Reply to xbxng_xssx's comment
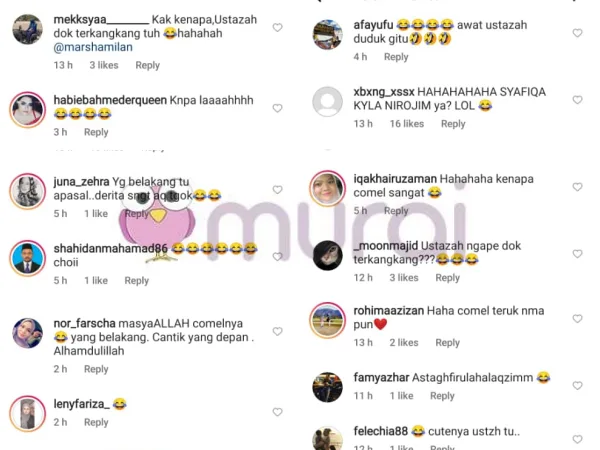 coord(453,124)
